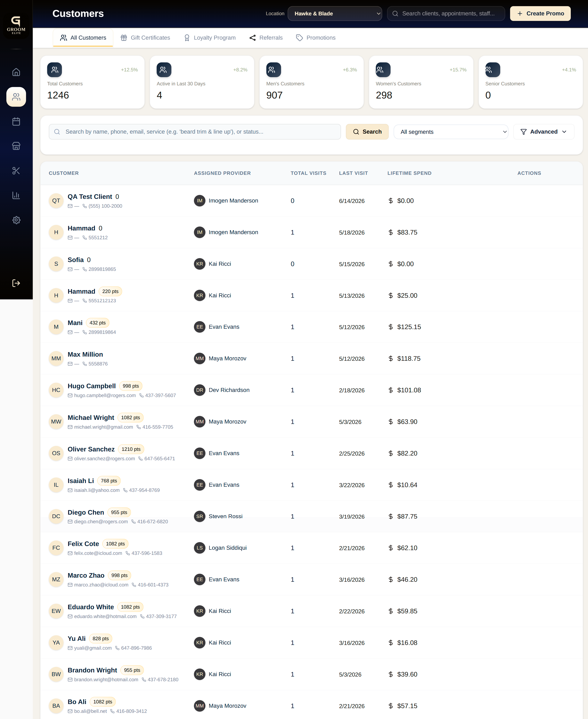Click Oliver Sanchez 1210 pts badge

click(131, 449)
